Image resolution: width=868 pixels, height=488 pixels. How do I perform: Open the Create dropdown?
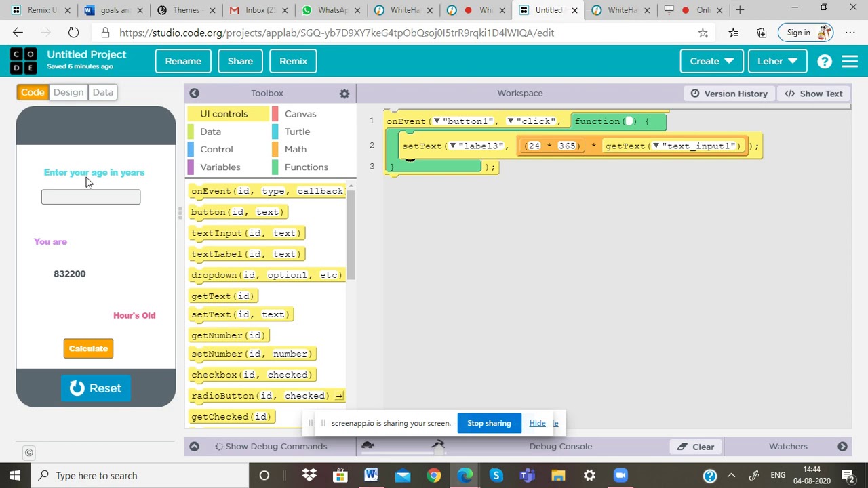tap(711, 61)
